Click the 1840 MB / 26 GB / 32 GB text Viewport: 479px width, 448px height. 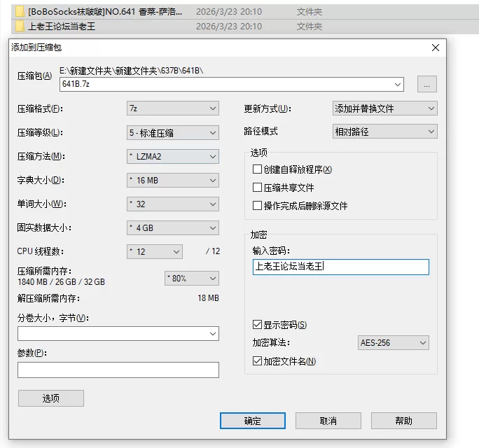(x=61, y=282)
